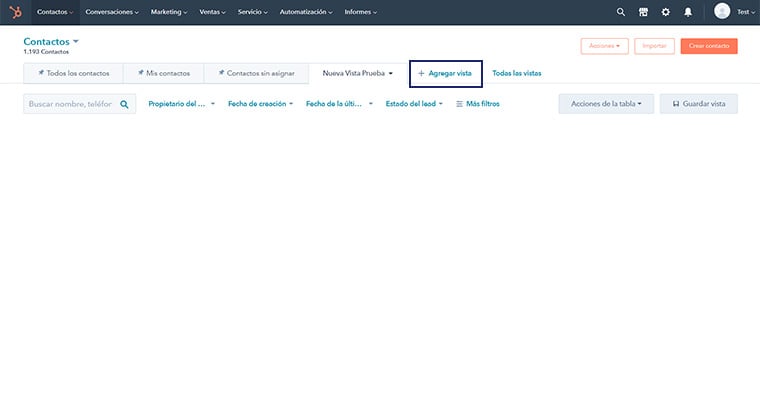
Task: Open the Estado del lead filter
Action: 415,104
